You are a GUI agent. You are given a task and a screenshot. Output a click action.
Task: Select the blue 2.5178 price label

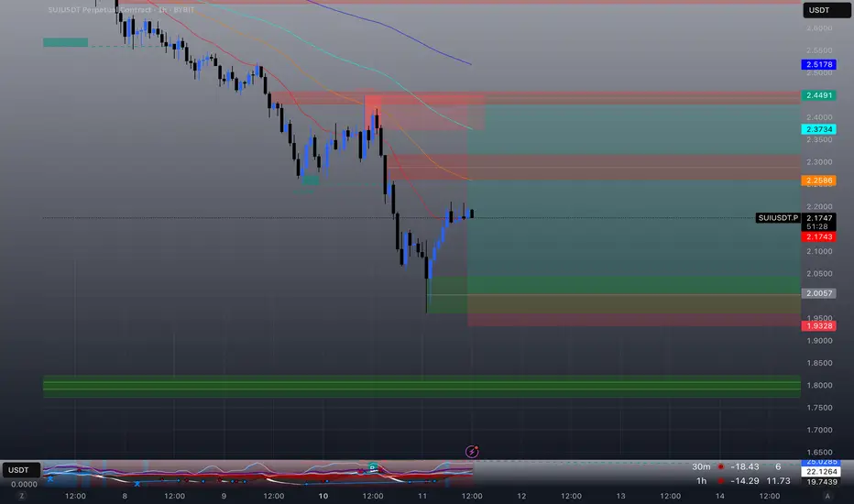coord(818,64)
